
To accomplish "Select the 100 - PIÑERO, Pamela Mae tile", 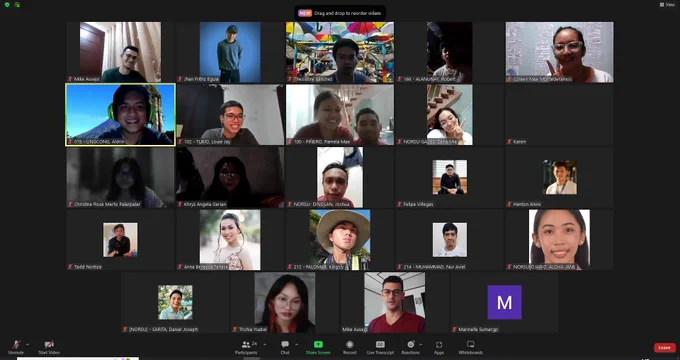I will point(340,115).
